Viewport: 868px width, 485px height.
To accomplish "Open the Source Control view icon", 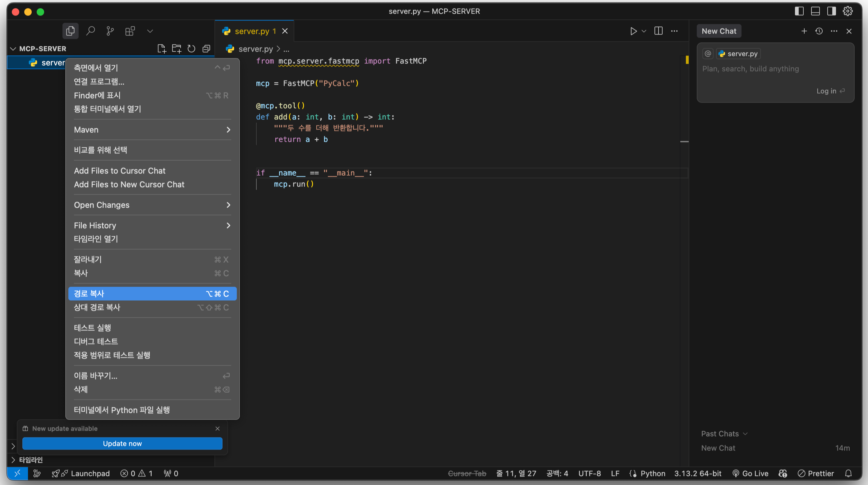I will point(110,31).
